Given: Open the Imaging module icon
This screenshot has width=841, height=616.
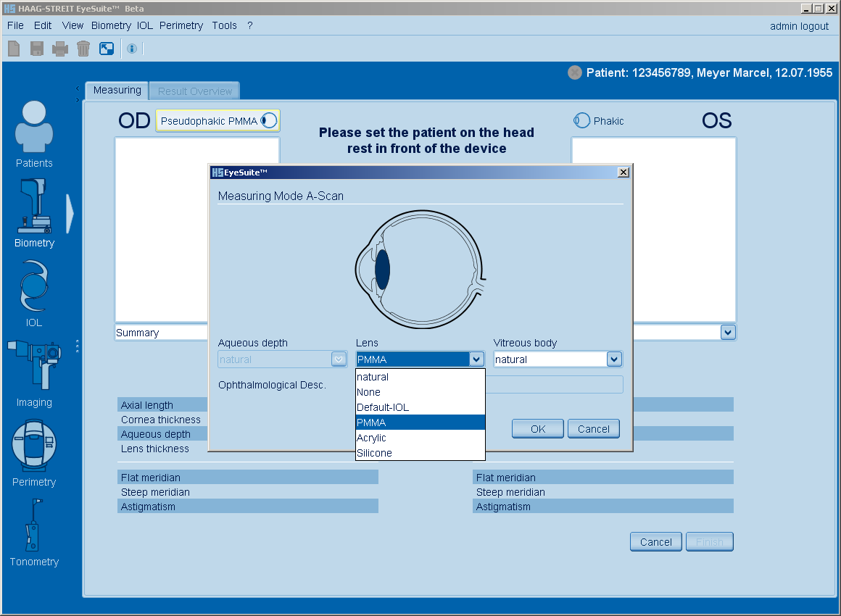Looking at the screenshot, I should tap(34, 371).
